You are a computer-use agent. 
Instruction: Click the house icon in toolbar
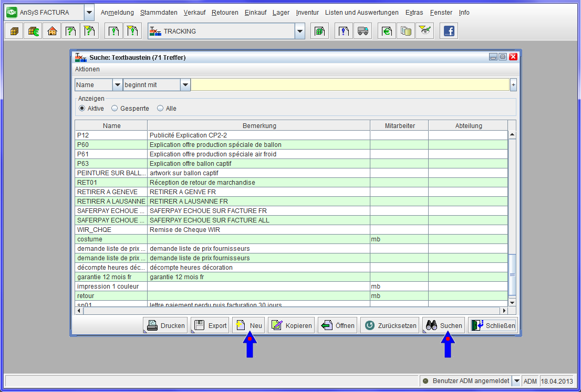click(51, 31)
